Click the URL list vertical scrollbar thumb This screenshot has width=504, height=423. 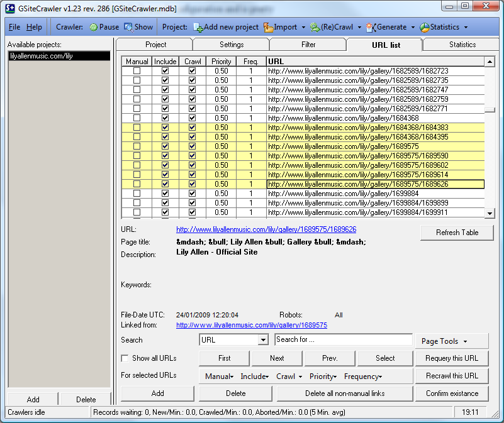coord(490,109)
